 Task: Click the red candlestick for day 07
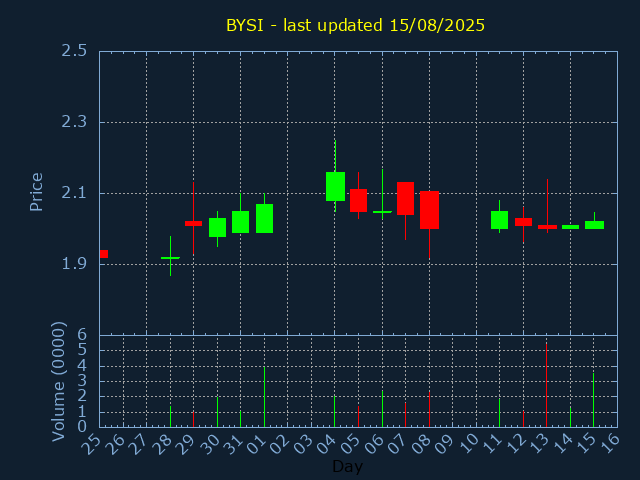[405, 198]
